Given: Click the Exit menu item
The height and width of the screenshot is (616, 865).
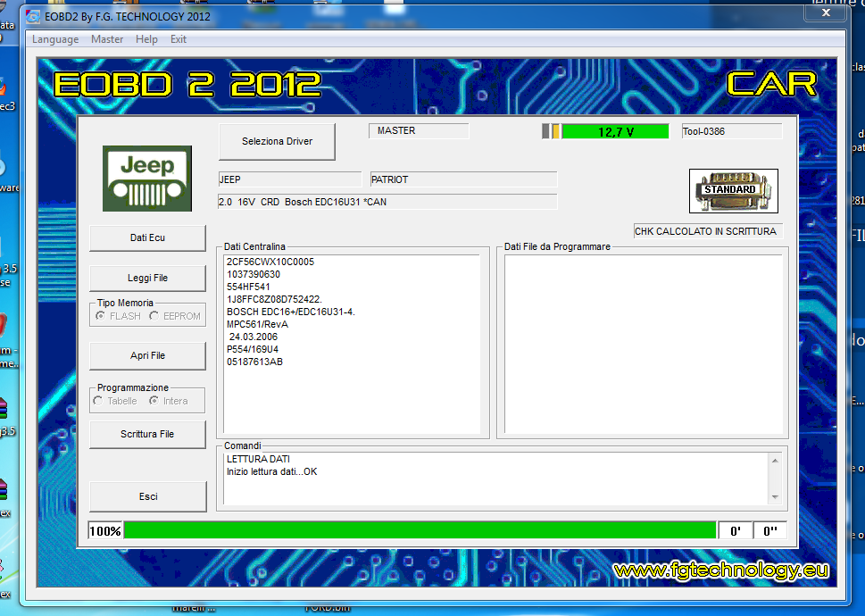Looking at the screenshot, I should pos(179,39).
